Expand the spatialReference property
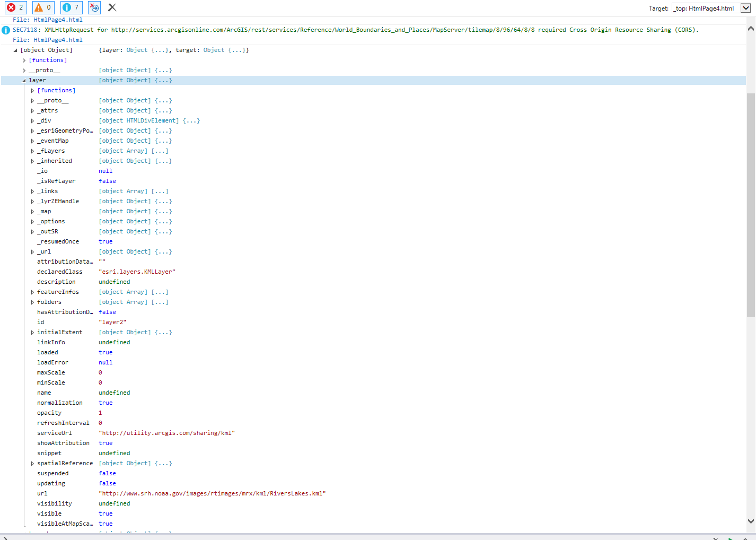756x540 pixels. [x=32, y=464]
